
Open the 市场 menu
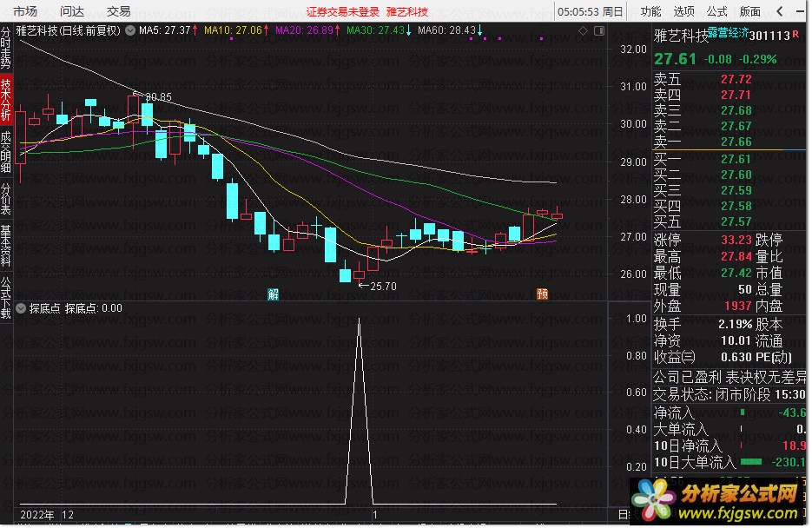click(x=25, y=11)
